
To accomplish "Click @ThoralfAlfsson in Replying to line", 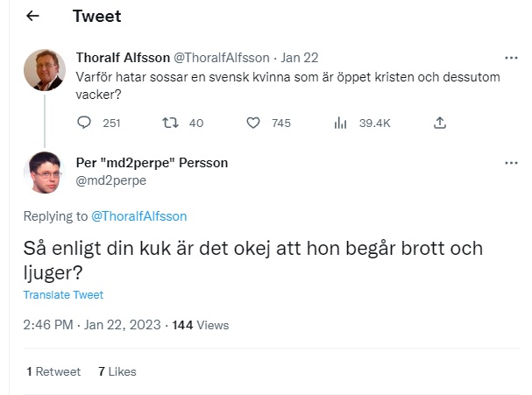I will [138, 216].
